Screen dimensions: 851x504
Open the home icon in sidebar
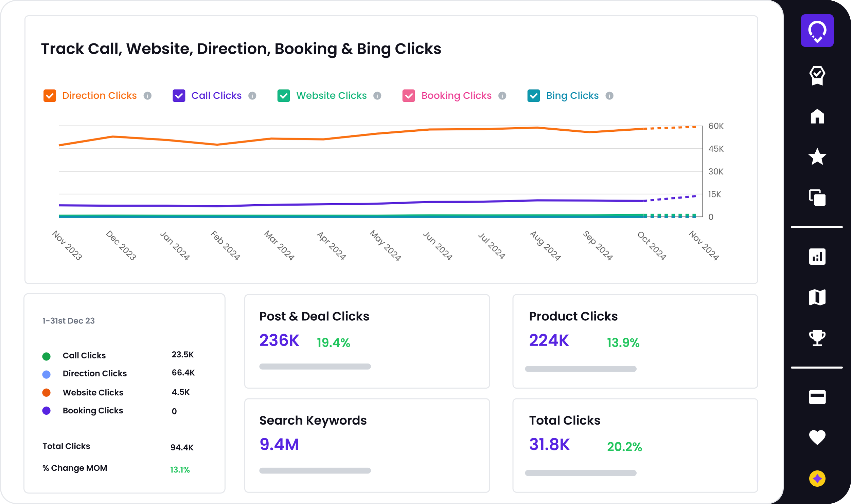coord(817,116)
